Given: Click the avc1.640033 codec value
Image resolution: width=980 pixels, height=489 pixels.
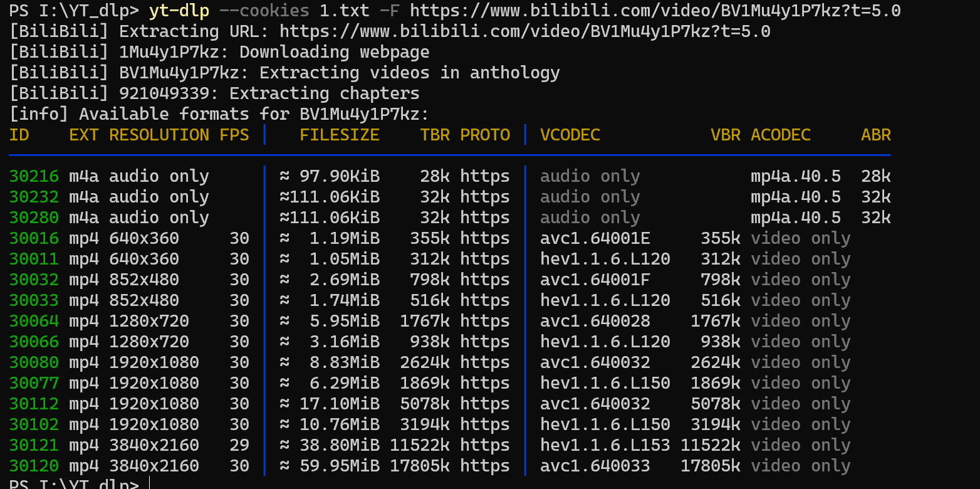Looking at the screenshot, I should click(595, 466).
